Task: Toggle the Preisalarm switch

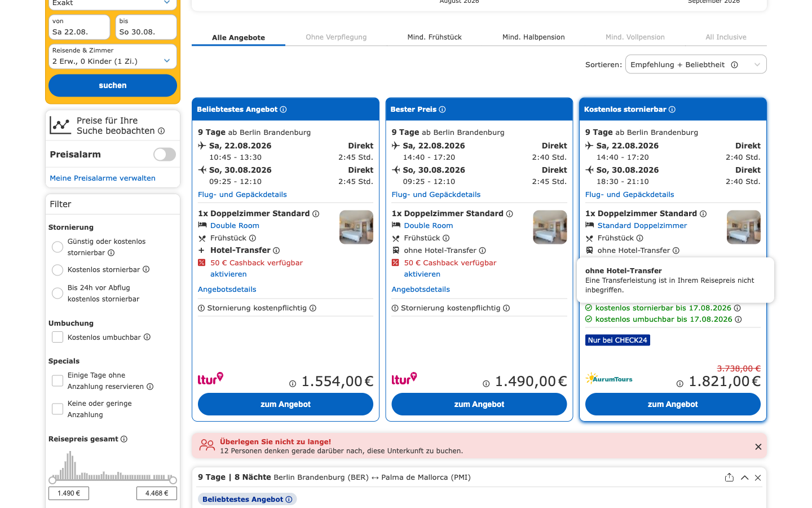Action: (x=165, y=155)
